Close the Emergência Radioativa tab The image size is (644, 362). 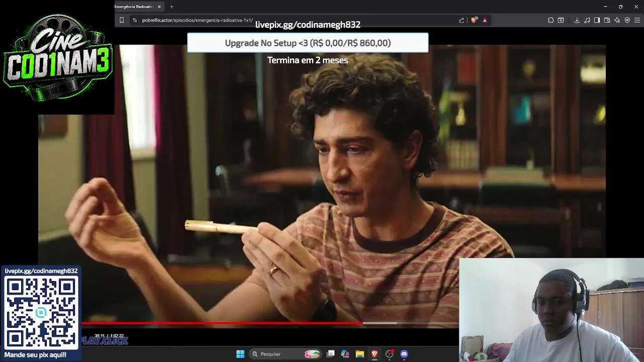point(159,7)
